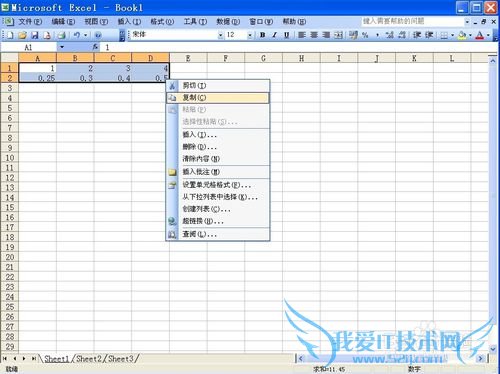This screenshot has width=500, height=374.
Task: Open the 编辑 (Edit) menu
Action: tap(63, 22)
